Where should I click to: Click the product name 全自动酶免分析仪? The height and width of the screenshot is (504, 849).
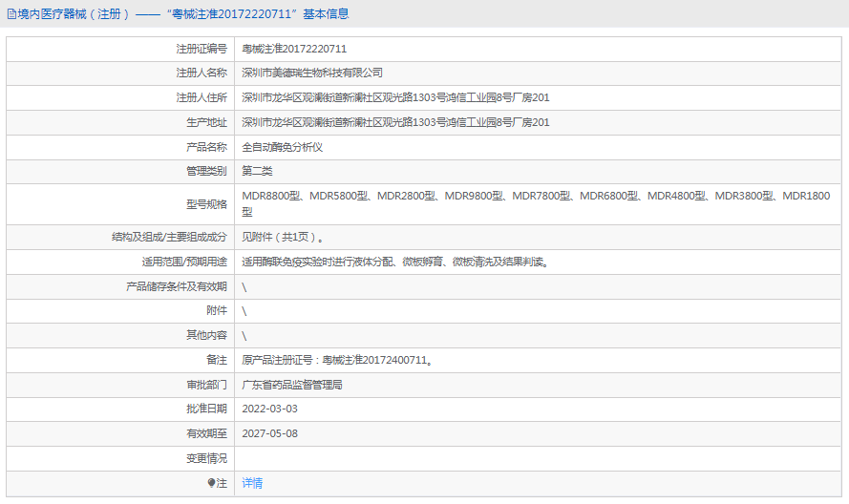pyautogui.click(x=282, y=147)
